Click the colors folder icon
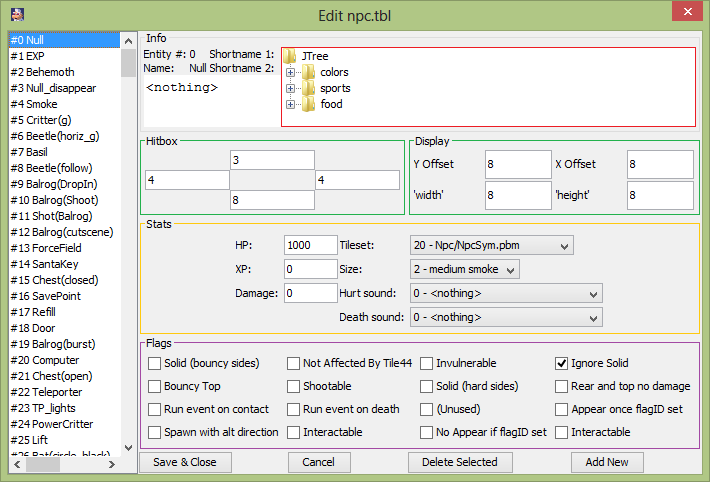This screenshot has width=710, height=482. (x=308, y=72)
